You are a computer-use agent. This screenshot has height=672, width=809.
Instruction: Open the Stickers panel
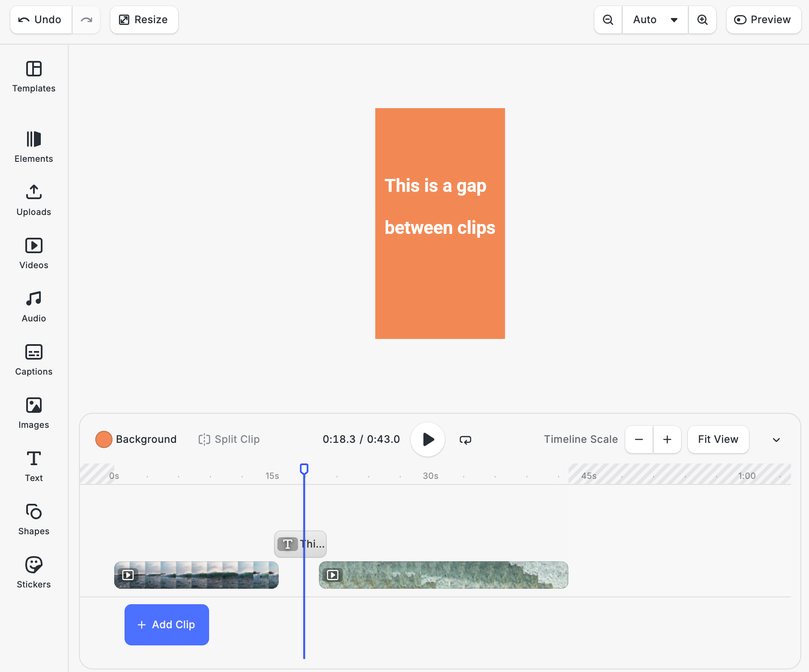[33, 572]
